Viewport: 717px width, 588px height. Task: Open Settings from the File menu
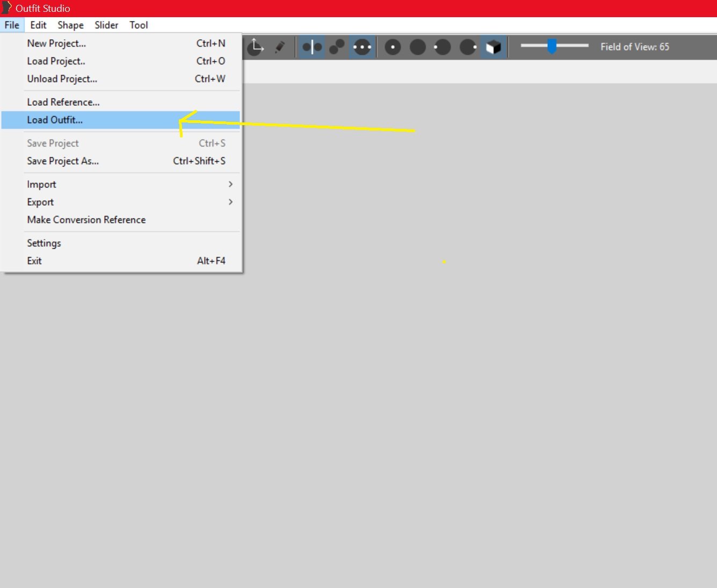click(x=121, y=243)
